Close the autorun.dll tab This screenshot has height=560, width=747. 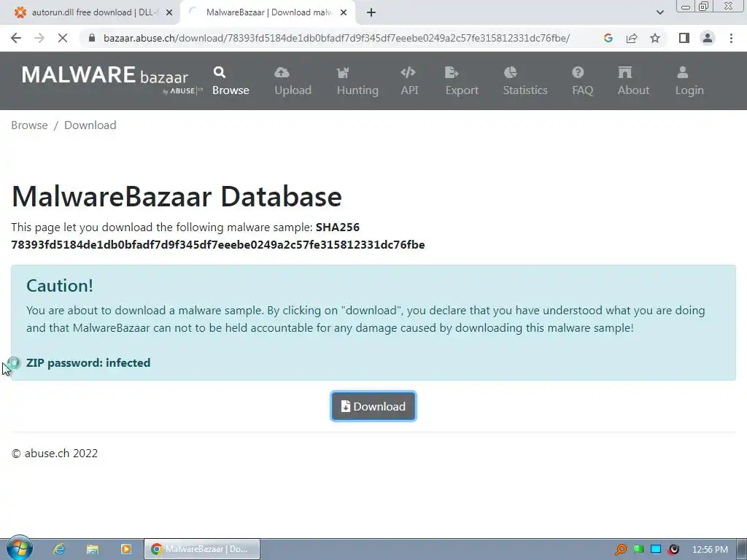[169, 13]
